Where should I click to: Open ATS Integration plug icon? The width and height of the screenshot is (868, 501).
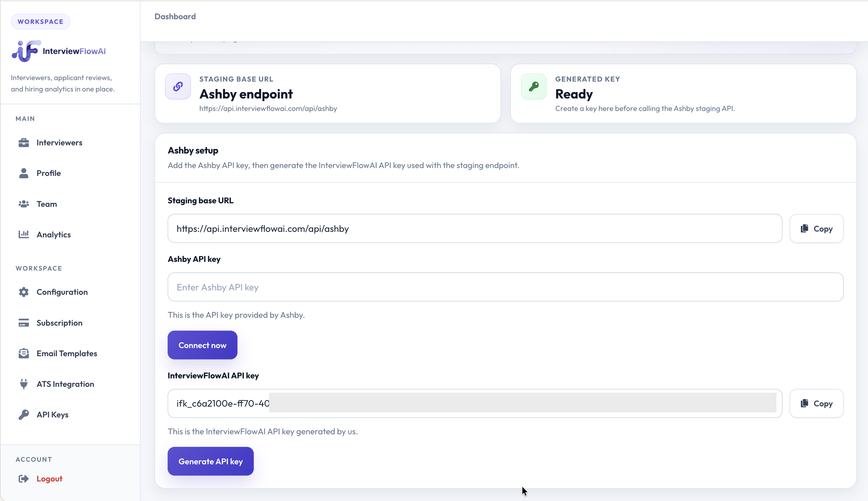tap(23, 384)
